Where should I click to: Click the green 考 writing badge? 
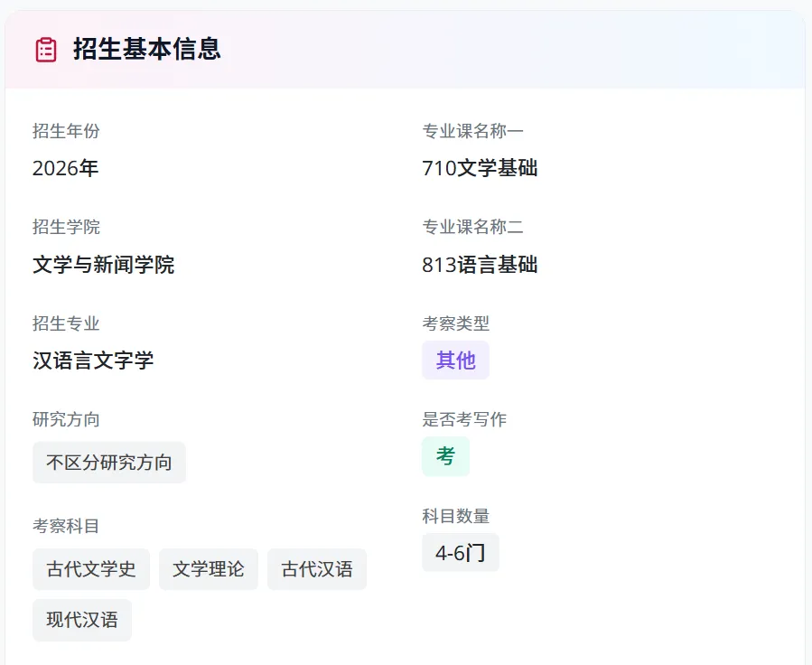tap(445, 456)
